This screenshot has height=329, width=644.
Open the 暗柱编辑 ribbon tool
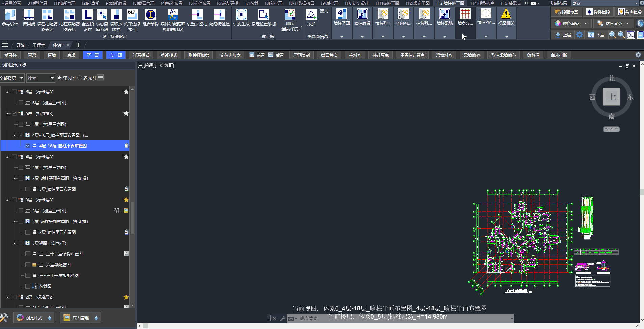pos(362,15)
